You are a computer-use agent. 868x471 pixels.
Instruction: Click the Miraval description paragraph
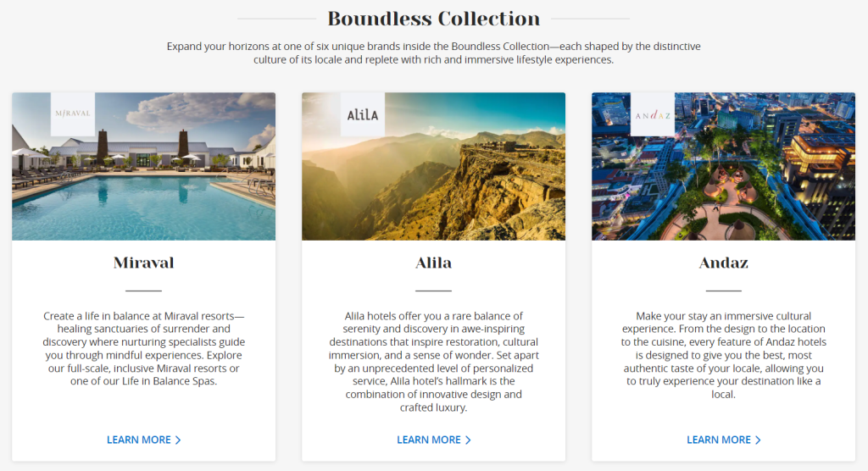(x=143, y=348)
